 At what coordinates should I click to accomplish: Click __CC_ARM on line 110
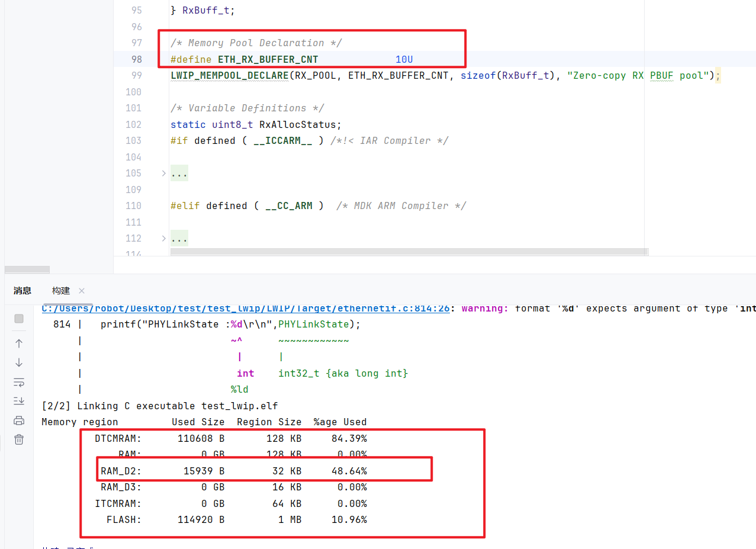pyautogui.click(x=288, y=206)
